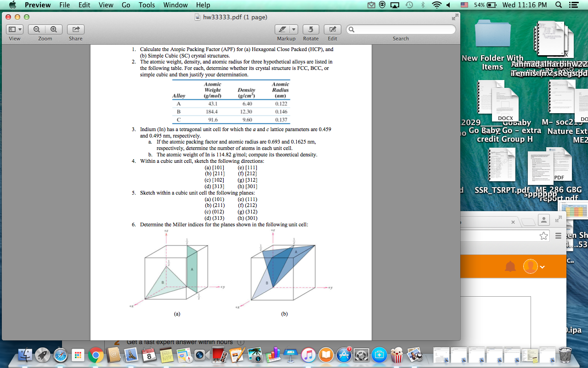Screen dimensions: 588x368
Task: Expand the View options dropdown arrow
Action: (19, 29)
